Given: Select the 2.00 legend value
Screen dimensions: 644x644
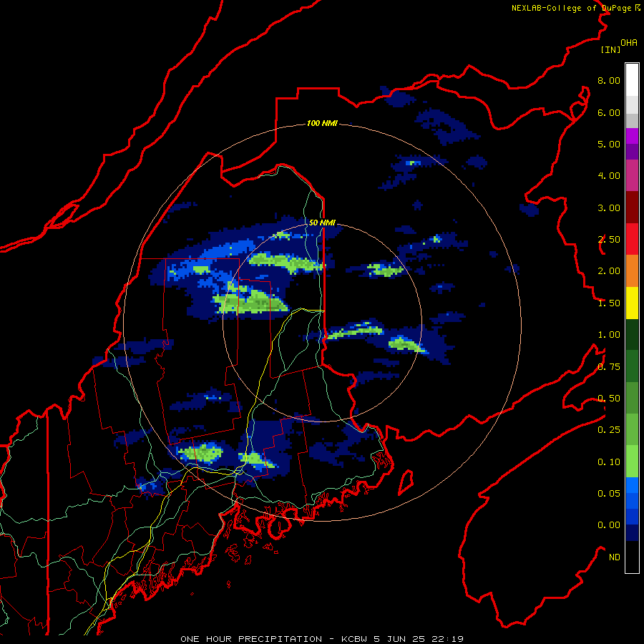Looking at the screenshot, I should 609,271.
